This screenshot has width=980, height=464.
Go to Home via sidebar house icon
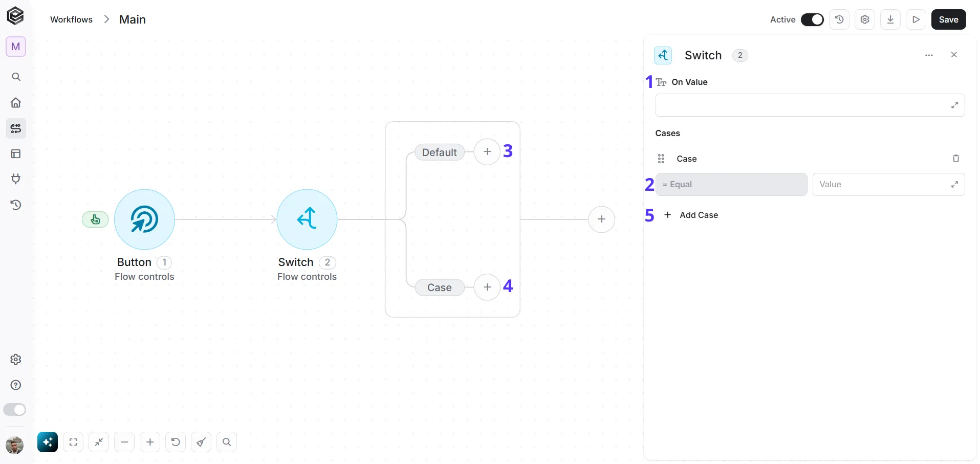[16, 102]
